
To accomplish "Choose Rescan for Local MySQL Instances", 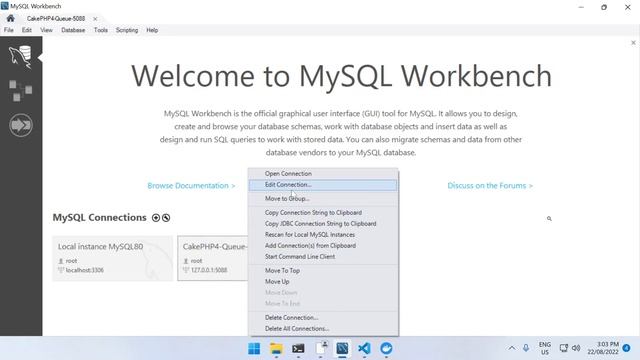I will coord(323,235).
